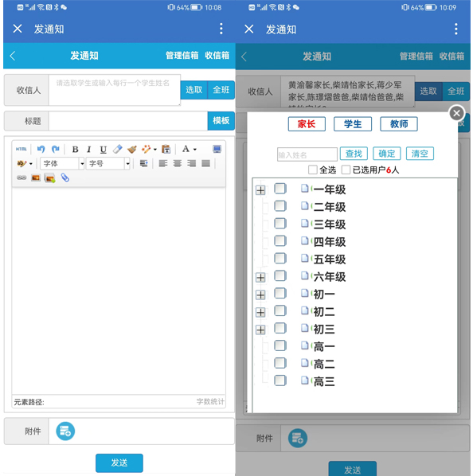Open the 字体 font dropdown
The width and height of the screenshot is (473, 476).
(x=62, y=164)
